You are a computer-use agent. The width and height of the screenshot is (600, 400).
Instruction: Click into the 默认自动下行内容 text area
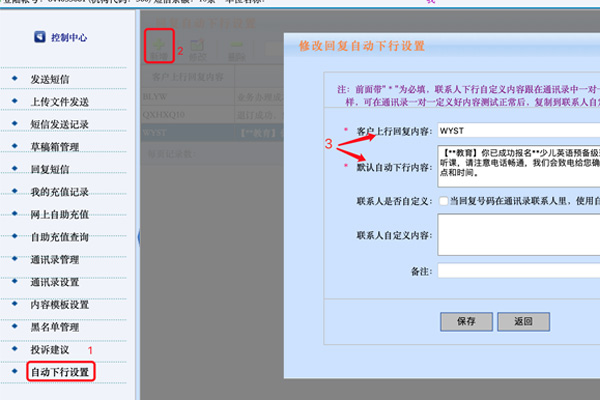pos(519,166)
